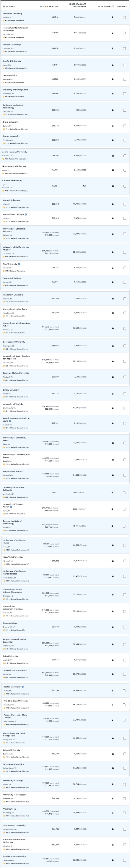Image resolution: width=130 pixels, height=868 pixels.
Task: Open the Texas A&M University link
Action: [x=13, y=764]
